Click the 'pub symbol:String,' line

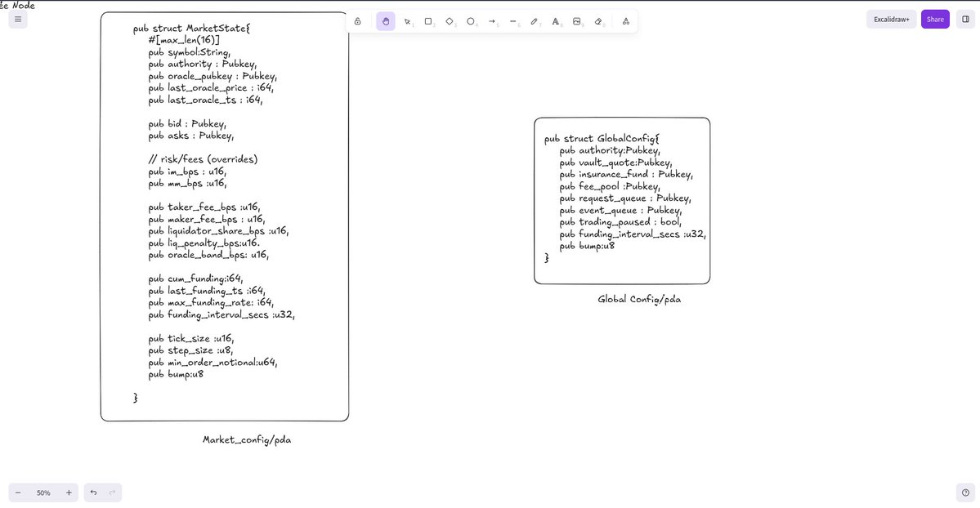point(190,52)
